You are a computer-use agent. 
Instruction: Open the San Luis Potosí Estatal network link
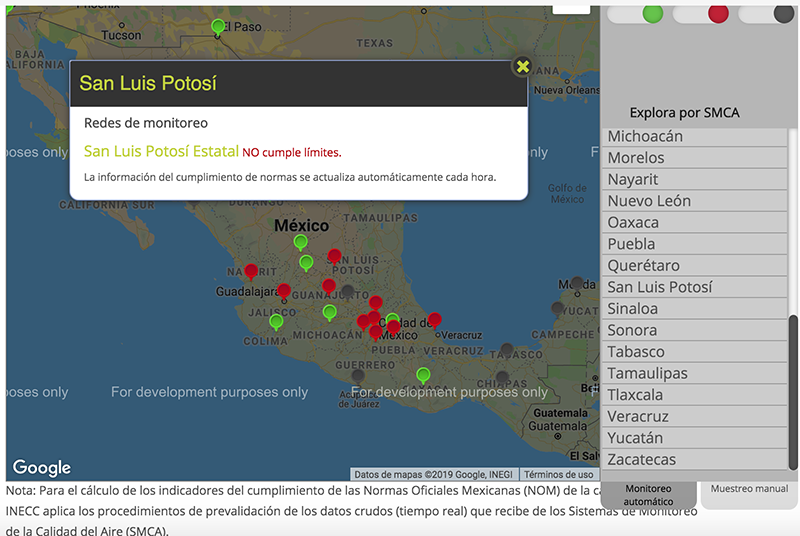(161, 151)
